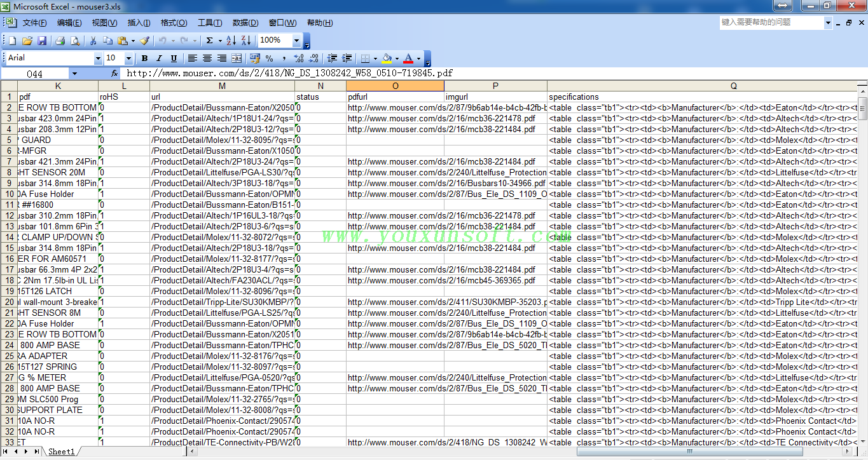868x460 pixels.
Task: Expand the help question box dropdown
Action: 828,23
